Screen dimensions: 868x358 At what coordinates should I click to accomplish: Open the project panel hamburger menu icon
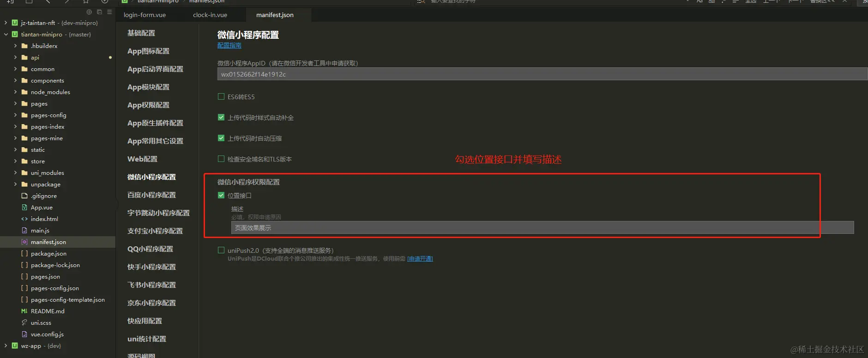pos(109,12)
